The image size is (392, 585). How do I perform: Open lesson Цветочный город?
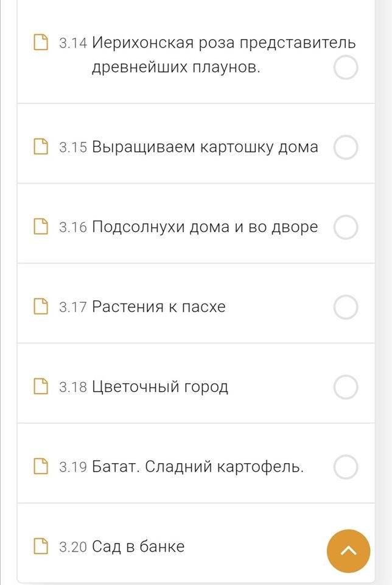pos(160,386)
